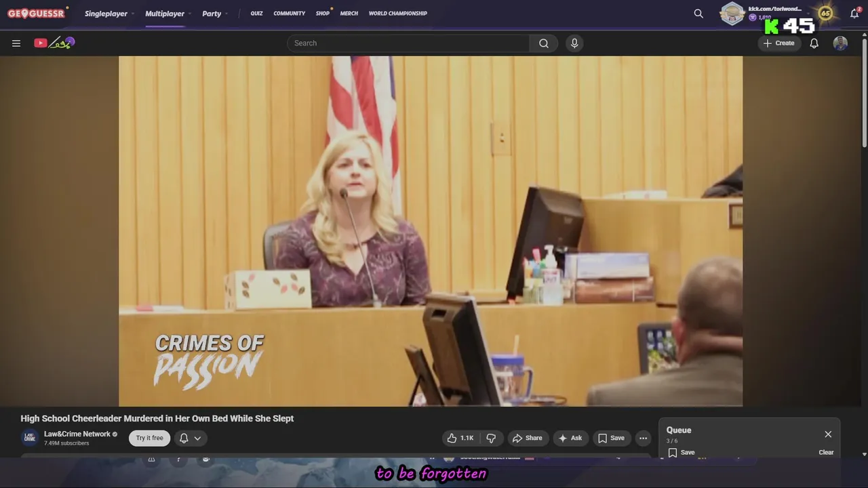
Task: Open Law&Crime Network channel name link
Action: 77,434
